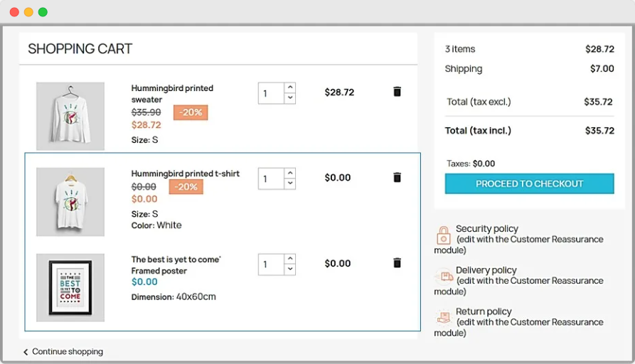This screenshot has height=364, width=635.
Task: Decrease the t-shirt quantity with down arrow
Action: (x=290, y=183)
